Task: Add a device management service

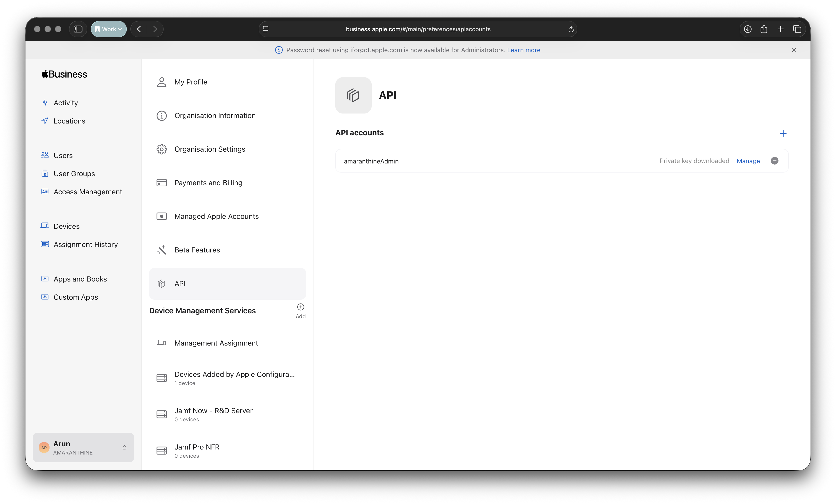Action: click(301, 311)
